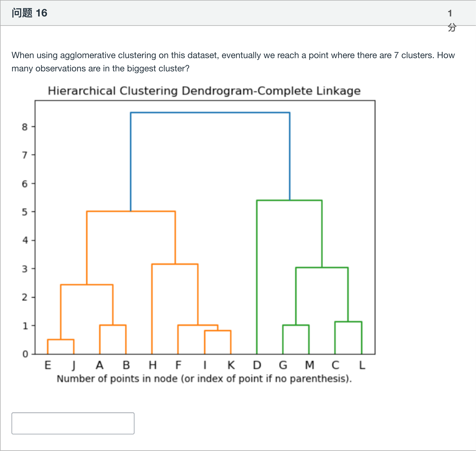Click leaf label J on x-axis
The width and height of the screenshot is (476, 451).
[74, 365]
